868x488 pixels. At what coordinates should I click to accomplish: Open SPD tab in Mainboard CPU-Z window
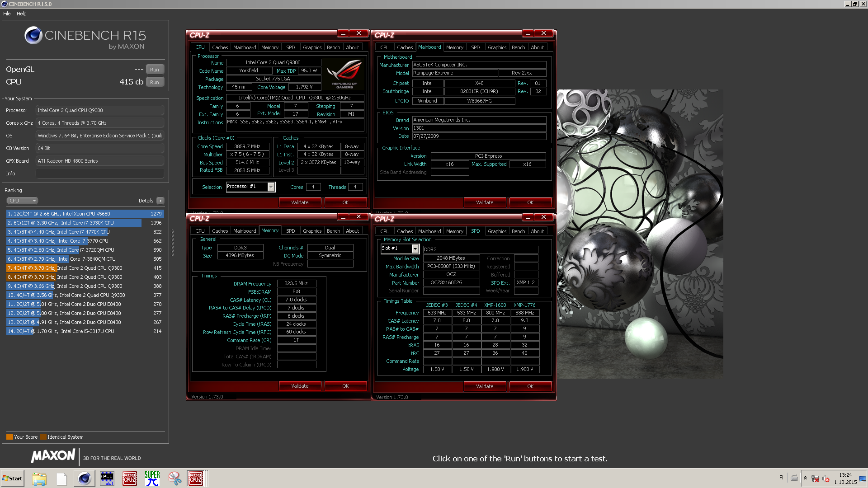(x=476, y=47)
